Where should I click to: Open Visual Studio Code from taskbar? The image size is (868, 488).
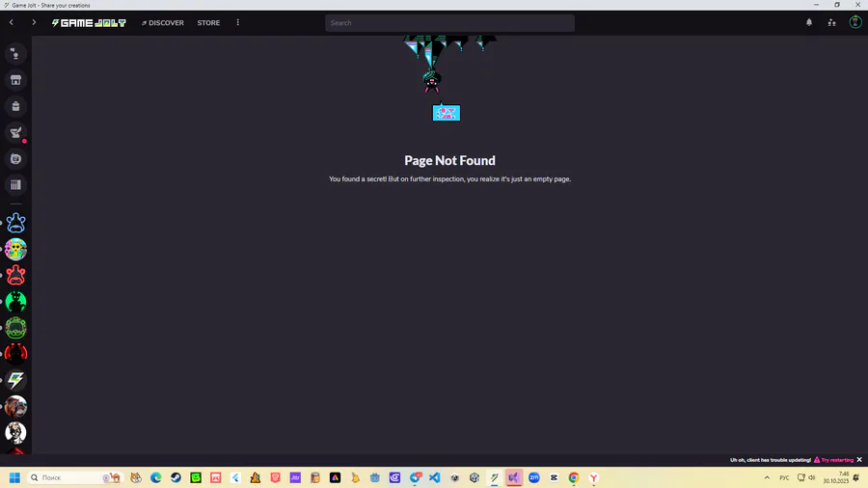pyautogui.click(x=435, y=477)
